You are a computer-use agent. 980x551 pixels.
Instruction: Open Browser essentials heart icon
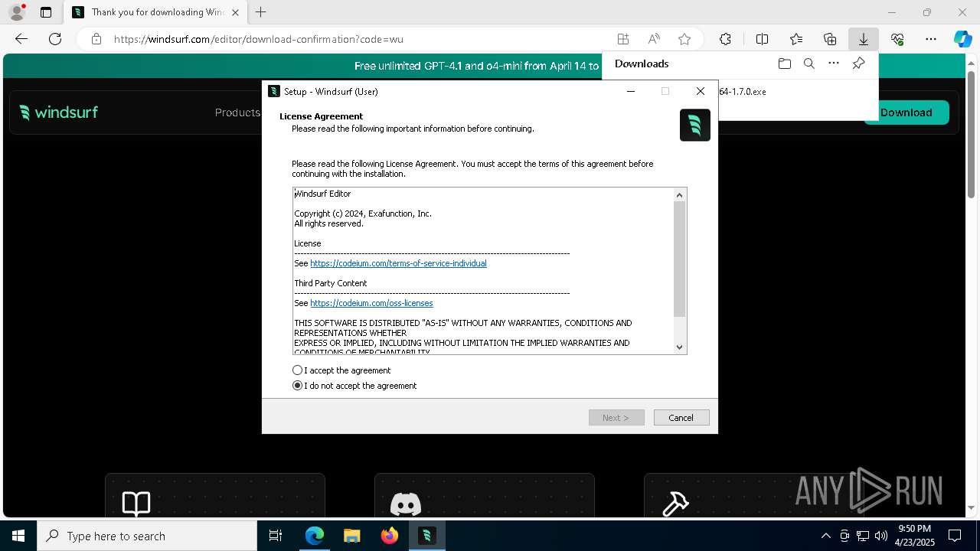897,39
